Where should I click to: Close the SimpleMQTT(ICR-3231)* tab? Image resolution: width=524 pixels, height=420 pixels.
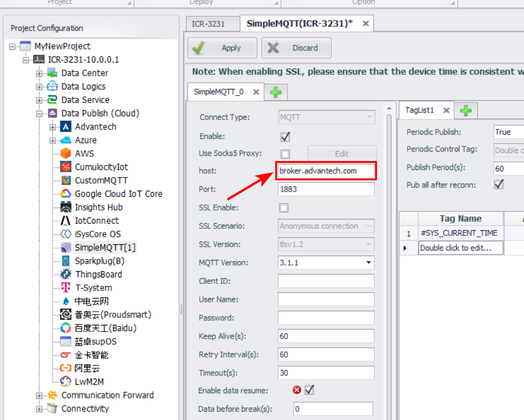pyautogui.click(x=366, y=24)
